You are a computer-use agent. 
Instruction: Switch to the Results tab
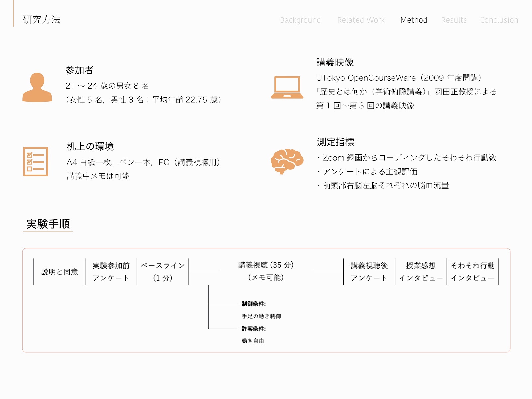pyautogui.click(x=454, y=20)
